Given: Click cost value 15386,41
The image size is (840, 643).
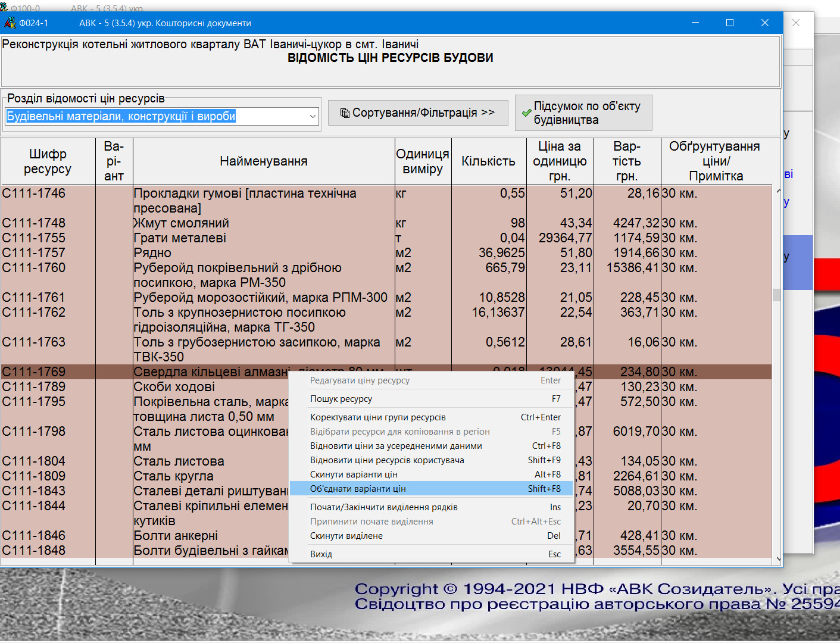Looking at the screenshot, I should coord(633,268).
